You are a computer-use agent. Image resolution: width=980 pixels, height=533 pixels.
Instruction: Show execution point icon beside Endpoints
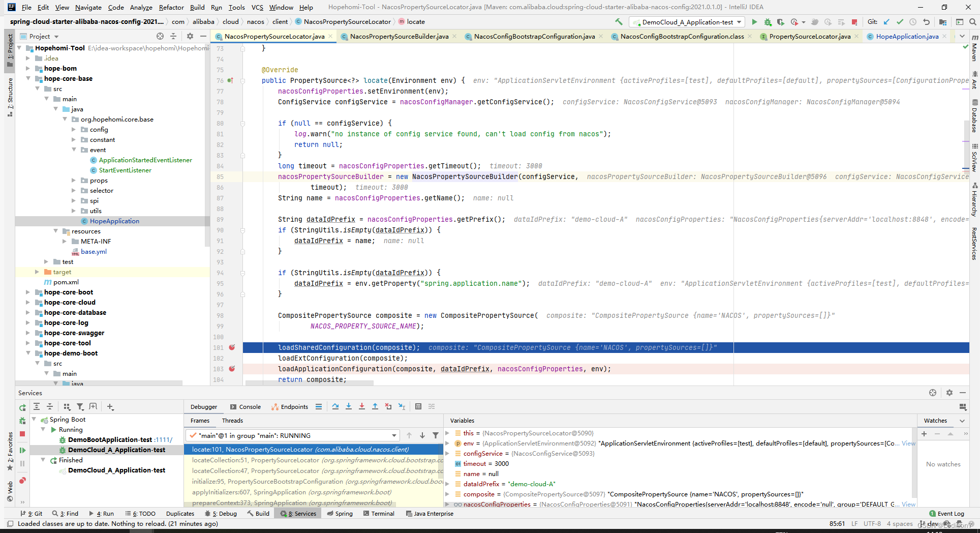(x=319, y=406)
